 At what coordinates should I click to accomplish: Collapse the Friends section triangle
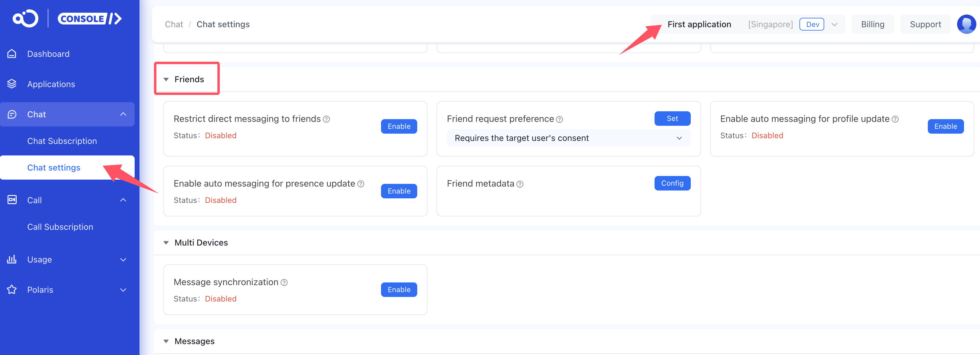pos(166,80)
